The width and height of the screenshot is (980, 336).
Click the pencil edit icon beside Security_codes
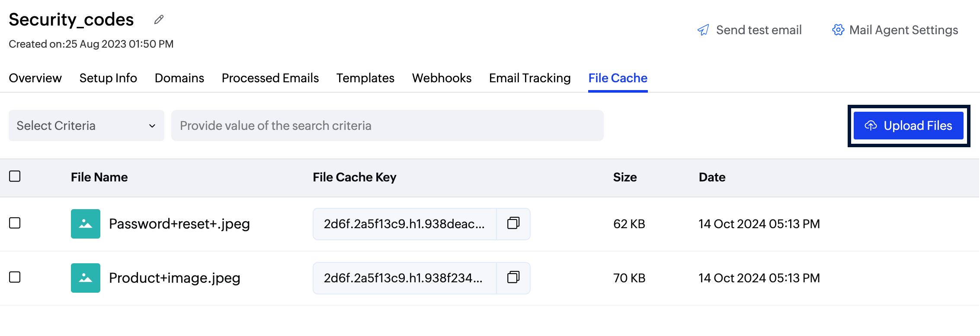click(159, 19)
